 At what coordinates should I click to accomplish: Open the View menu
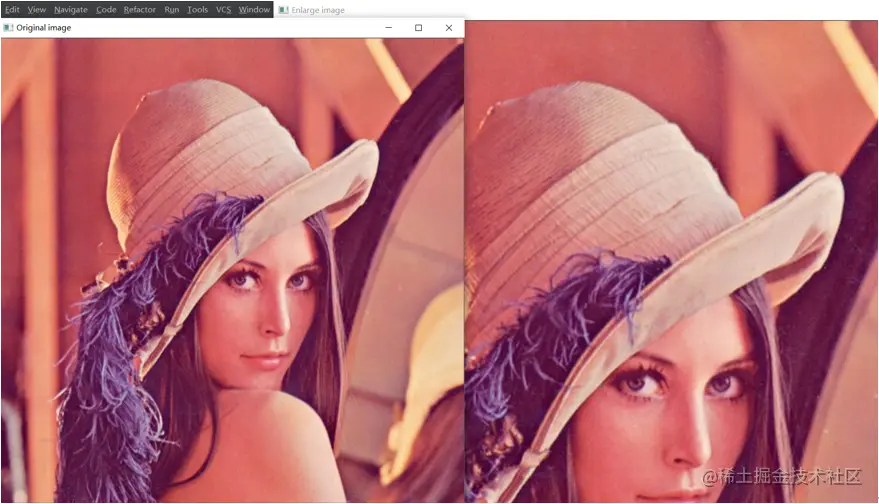[36, 10]
